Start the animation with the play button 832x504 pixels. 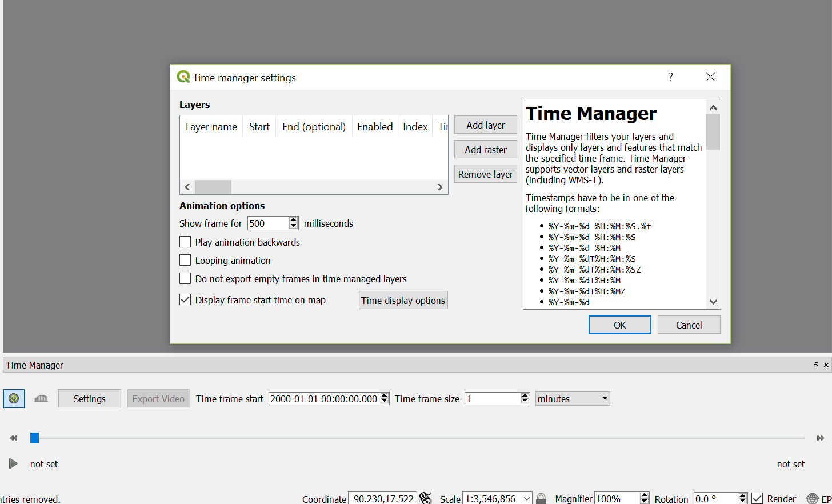(13, 463)
